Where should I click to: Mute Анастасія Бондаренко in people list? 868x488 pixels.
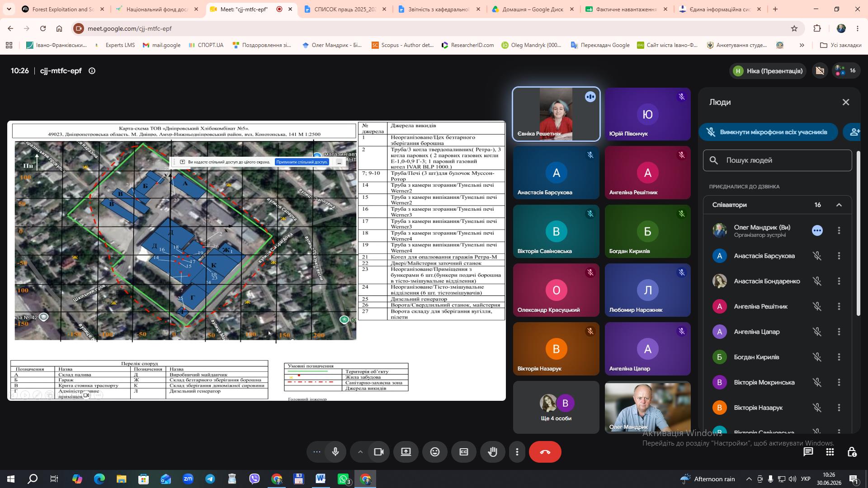point(817,281)
